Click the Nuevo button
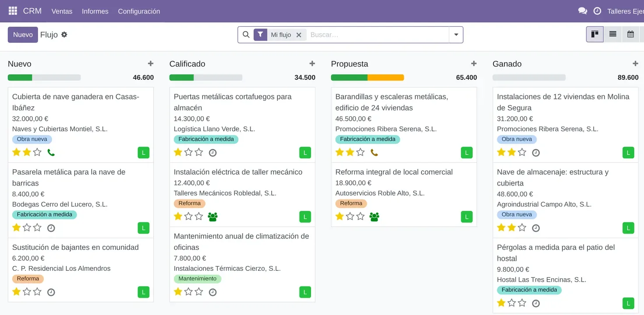 click(23, 35)
